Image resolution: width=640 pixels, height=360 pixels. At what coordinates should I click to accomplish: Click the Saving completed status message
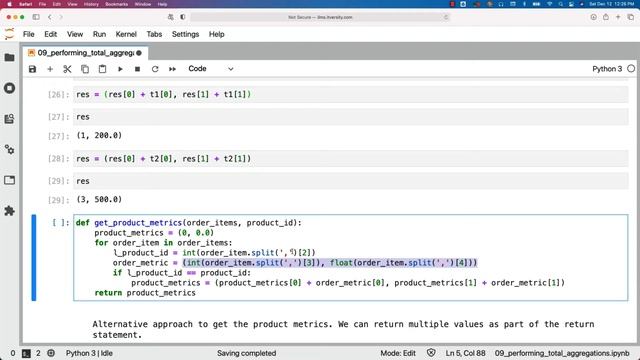tap(247, 353)
